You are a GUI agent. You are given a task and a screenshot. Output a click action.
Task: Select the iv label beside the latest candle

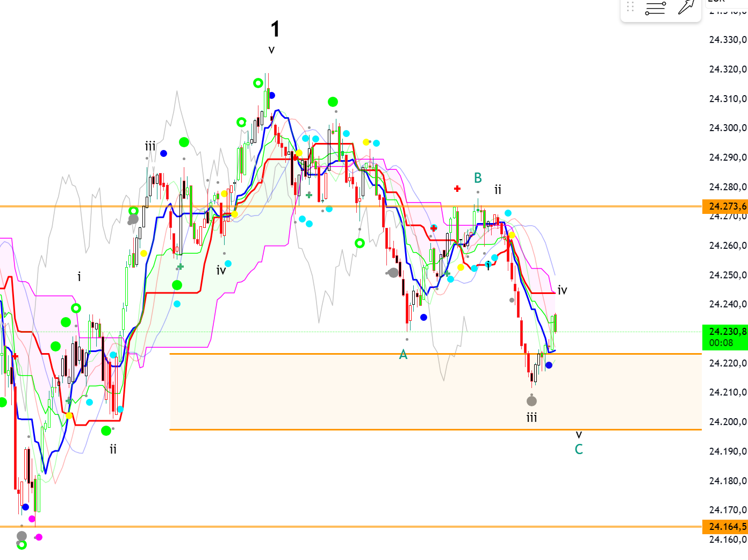pos(562,290)
